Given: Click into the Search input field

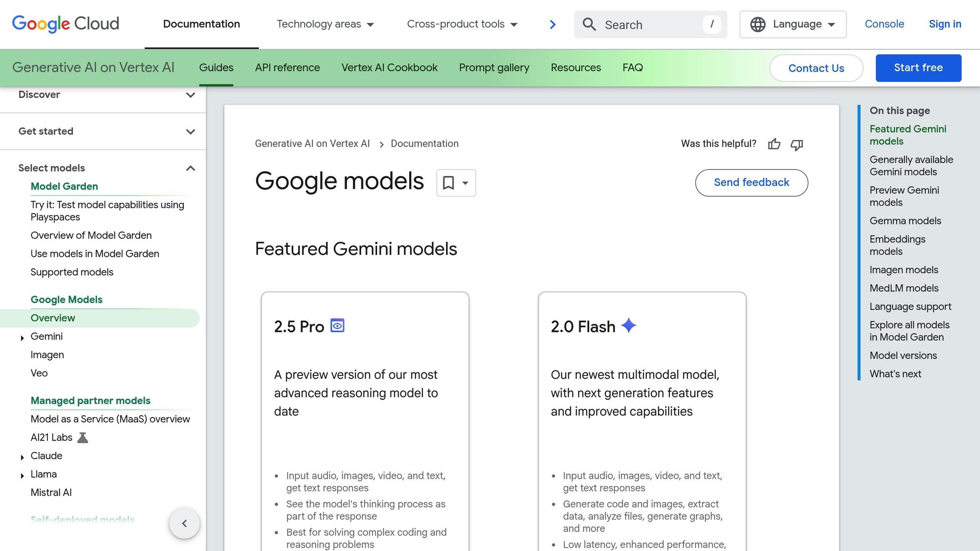Looking at the screenshot, I should point(651,25).
